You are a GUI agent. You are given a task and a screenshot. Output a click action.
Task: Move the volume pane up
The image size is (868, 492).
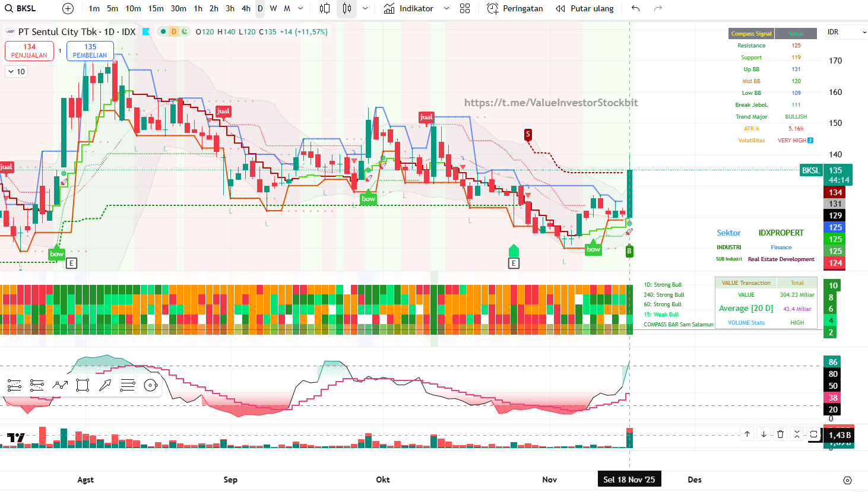click(747, 434)
